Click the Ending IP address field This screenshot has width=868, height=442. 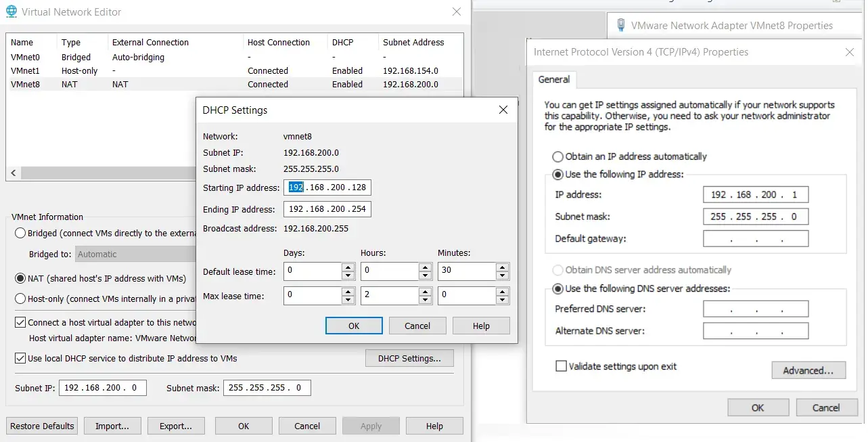coord(327,209)
